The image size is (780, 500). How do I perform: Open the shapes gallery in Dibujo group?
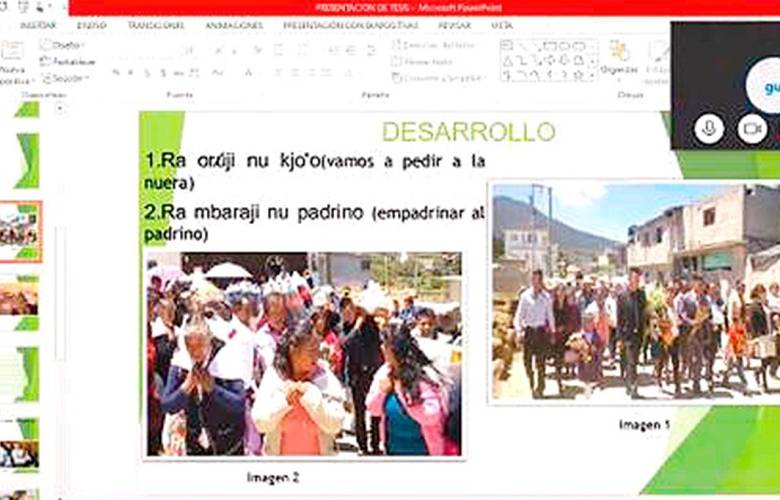coord(545,59)
